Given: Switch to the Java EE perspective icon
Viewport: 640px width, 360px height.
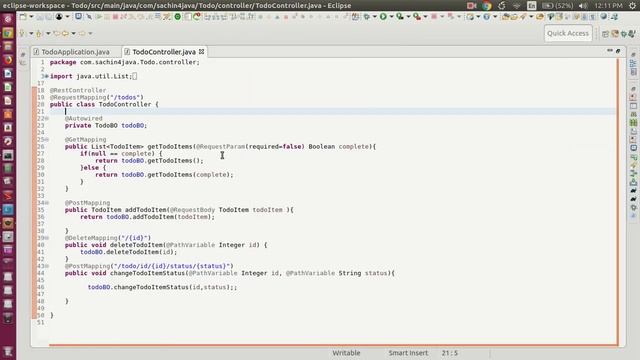Looking at the screenshot, I should tap(615, 34).
